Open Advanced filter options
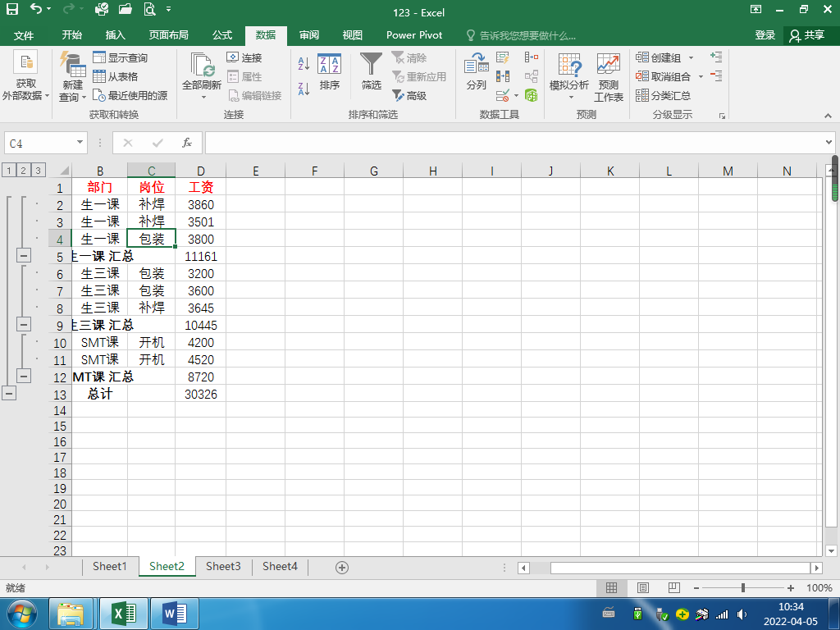The image size is (840, 630). (x=409, y=95)
